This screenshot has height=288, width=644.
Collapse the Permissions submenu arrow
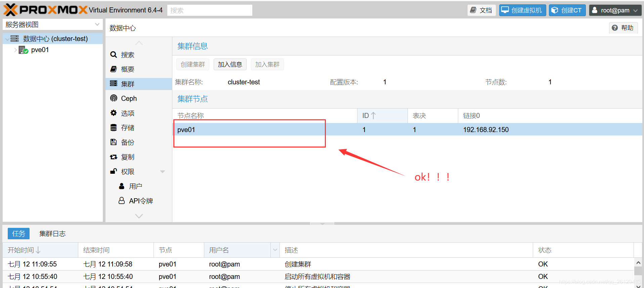[163, 172]
